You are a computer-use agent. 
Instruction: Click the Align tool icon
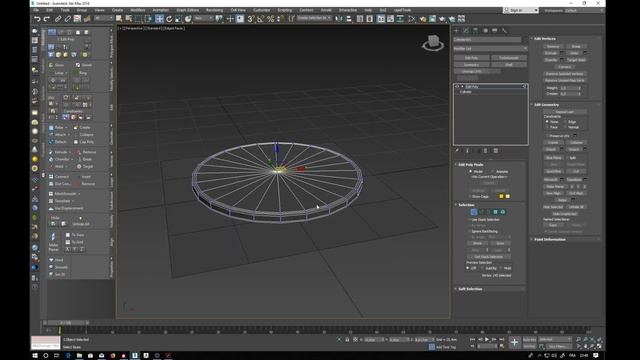[x=349, y=19]
